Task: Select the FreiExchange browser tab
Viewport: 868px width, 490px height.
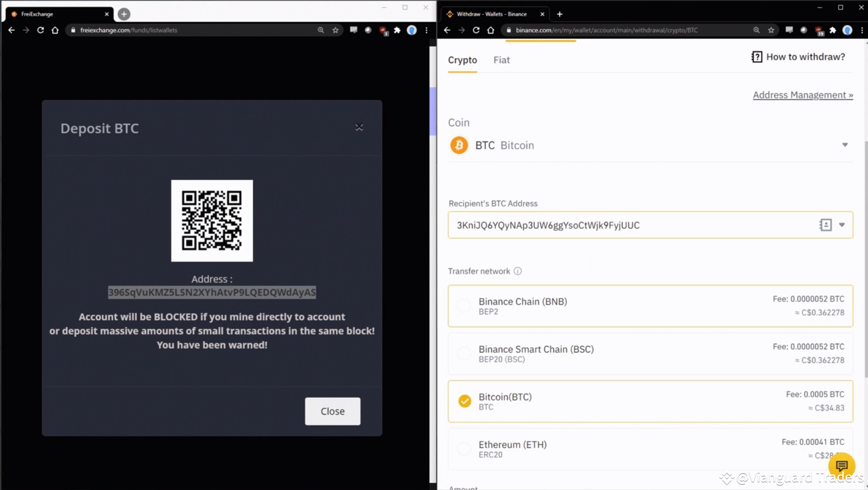Action: click(59, 14)
